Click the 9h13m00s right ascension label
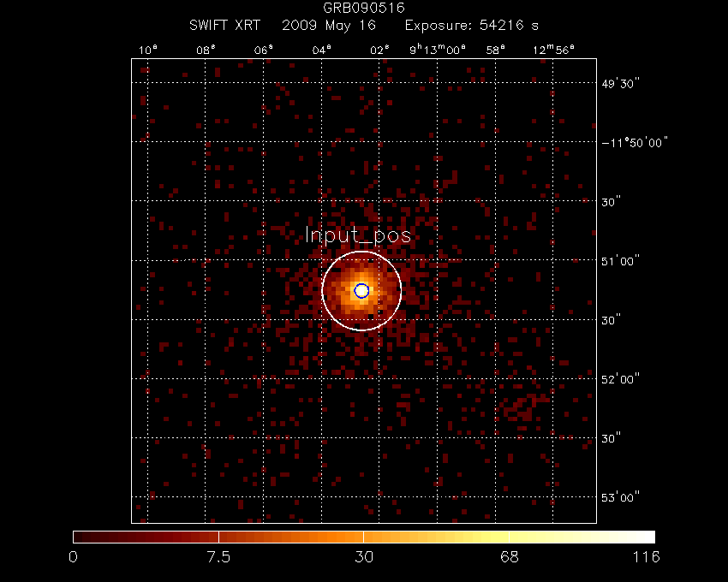 coord(437,50)
